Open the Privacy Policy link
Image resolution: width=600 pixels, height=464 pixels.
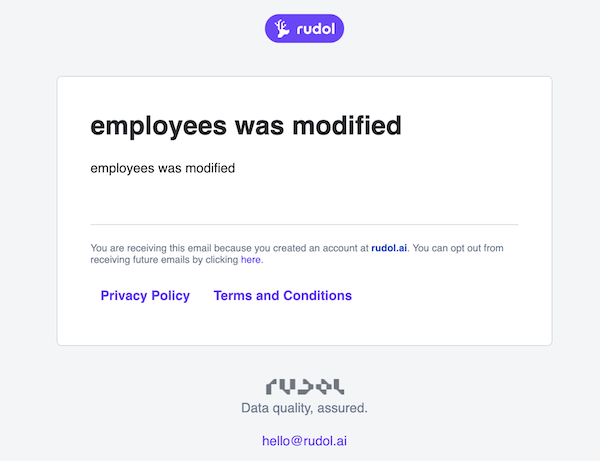[145, 296]
